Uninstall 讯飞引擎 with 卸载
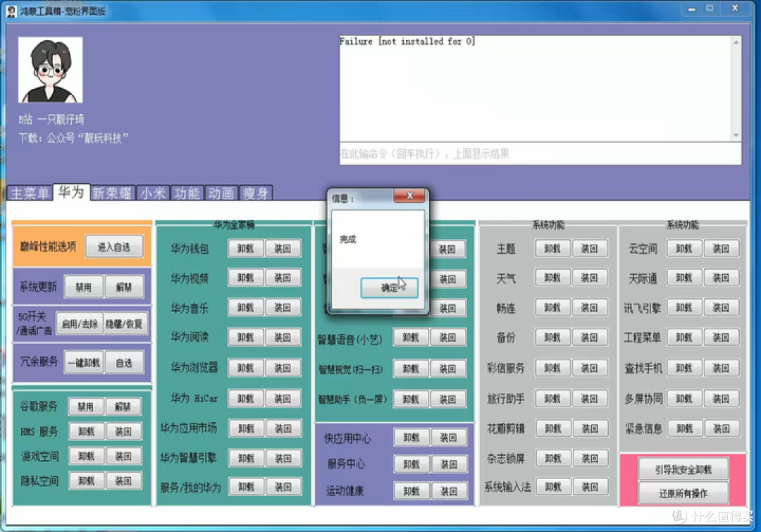Viewport: 761px width, 532px height. 683,307
